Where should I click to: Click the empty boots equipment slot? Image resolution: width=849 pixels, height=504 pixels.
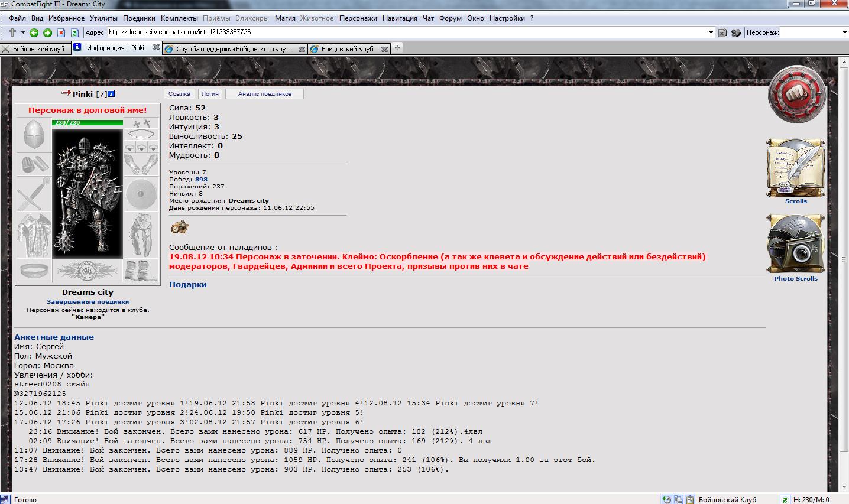point(141,271)
